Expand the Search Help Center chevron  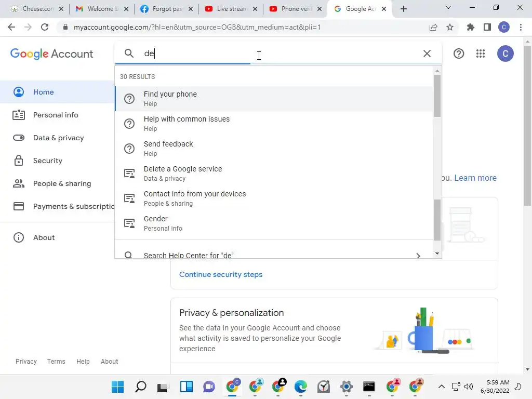pyautogui.click(x=418, y=256)
